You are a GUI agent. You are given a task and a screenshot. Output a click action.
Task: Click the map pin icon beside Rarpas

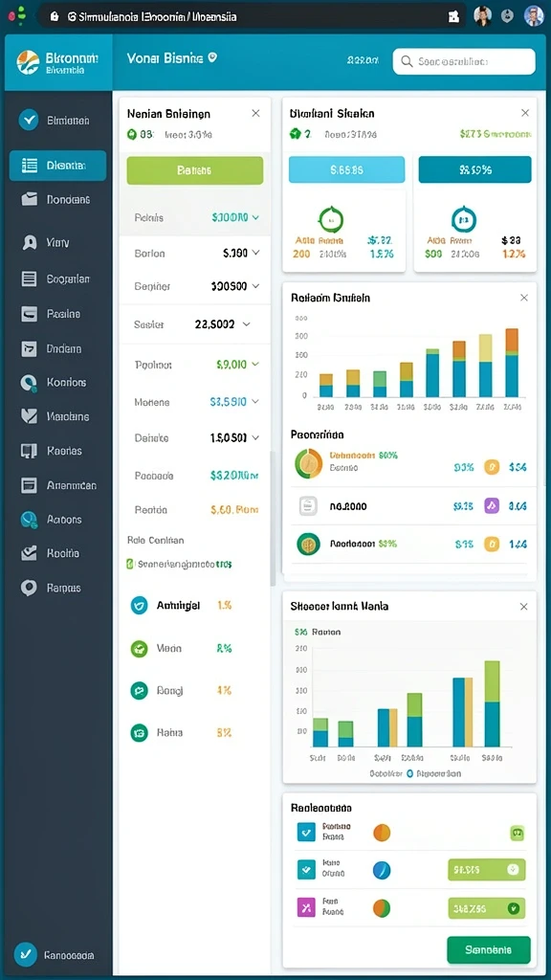29,588
